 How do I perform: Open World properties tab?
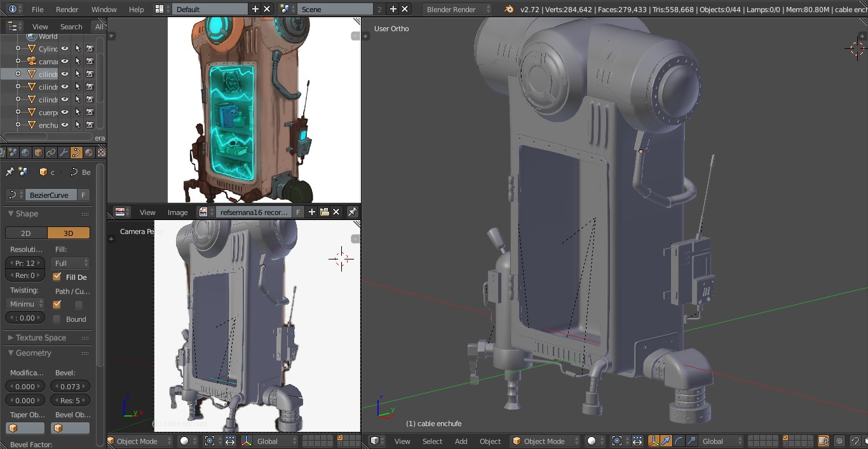point(25,153)
